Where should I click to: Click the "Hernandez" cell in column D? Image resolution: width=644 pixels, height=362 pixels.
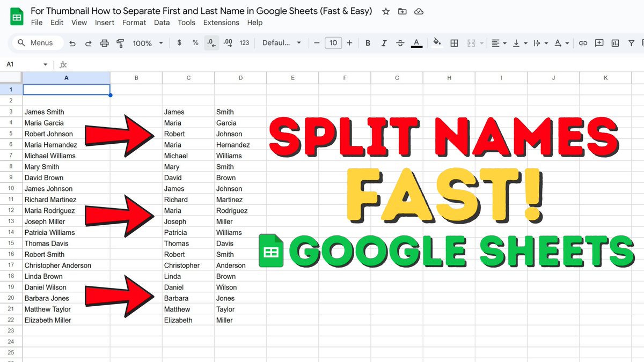pos(240,144)
